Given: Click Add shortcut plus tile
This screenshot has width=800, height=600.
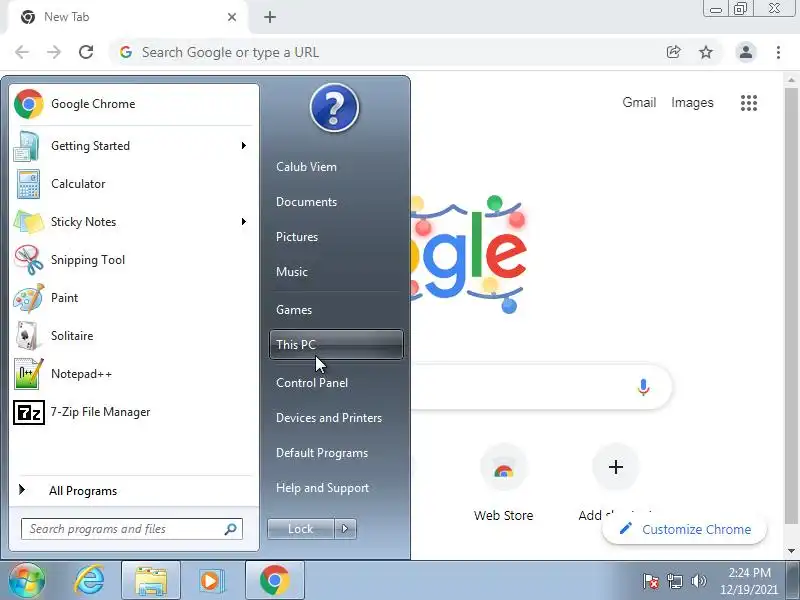Looking at the screenshot, I should tap(615, 467).
